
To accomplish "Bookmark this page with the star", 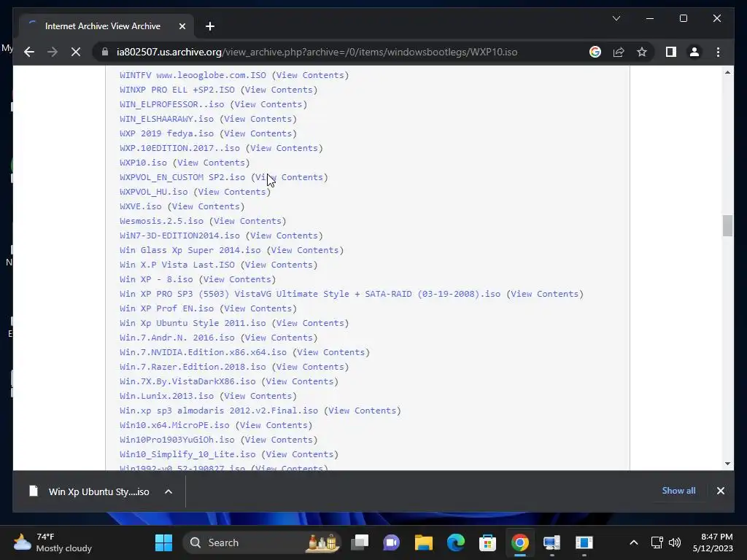I will (642, 52).
